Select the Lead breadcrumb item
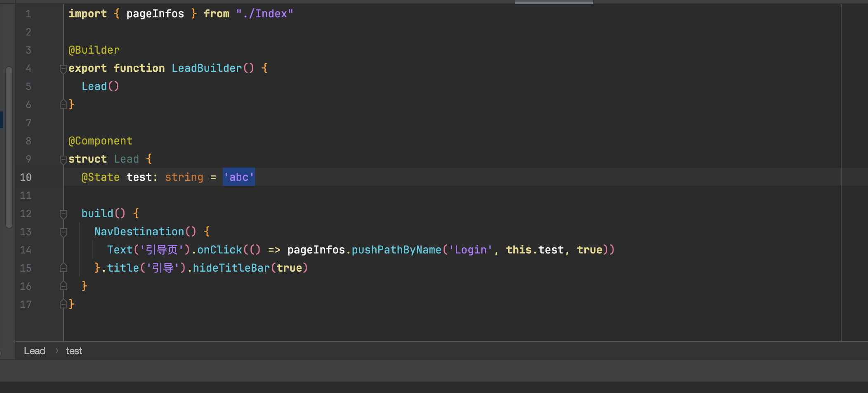The width and height of the screenshot is (868, 393). coord(34,351)
